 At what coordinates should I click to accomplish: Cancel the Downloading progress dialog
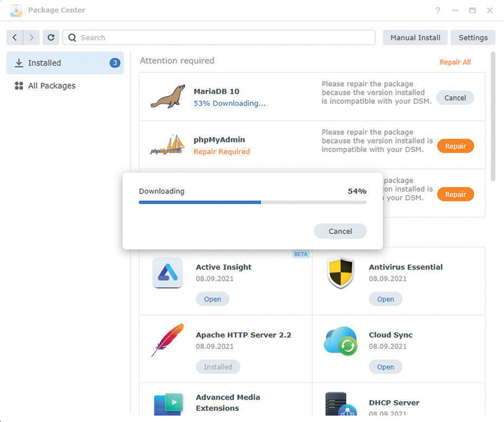tap(340, 231)
